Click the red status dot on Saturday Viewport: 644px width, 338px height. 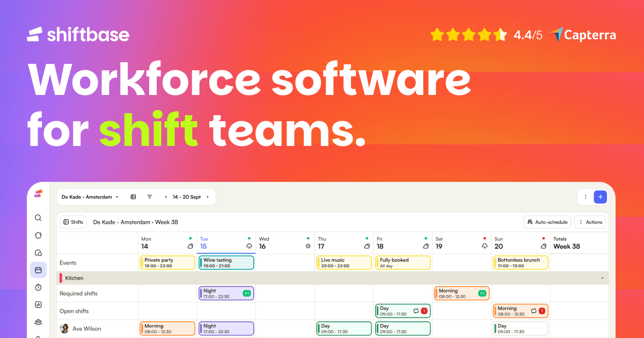pyautogui.click(x=485, y=238)
